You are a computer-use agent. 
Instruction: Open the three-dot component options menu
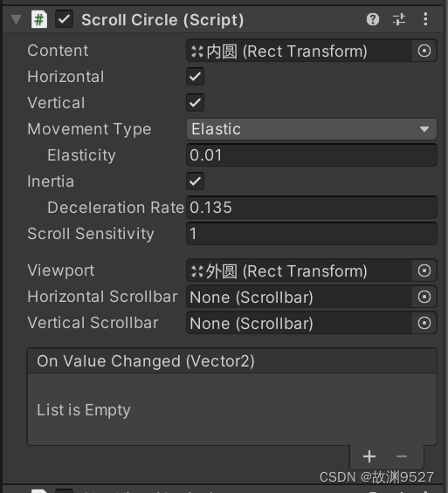click(x=425, y=19)
